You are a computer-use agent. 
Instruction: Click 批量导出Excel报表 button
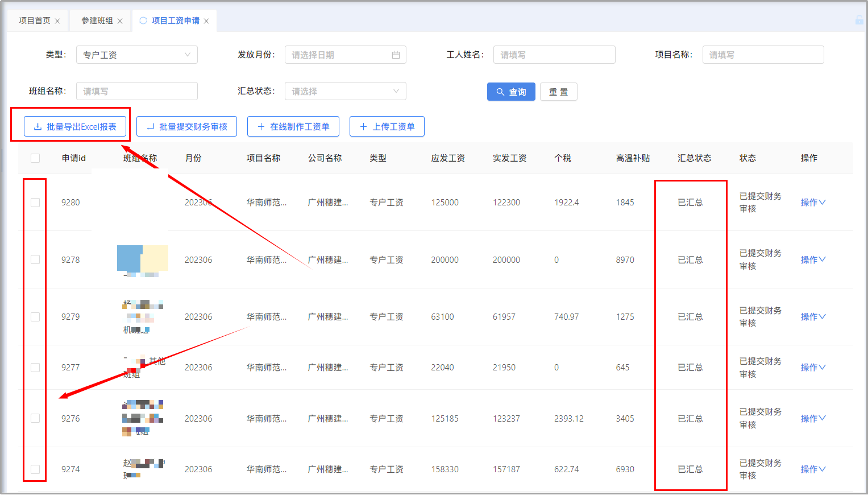point(75,127)
